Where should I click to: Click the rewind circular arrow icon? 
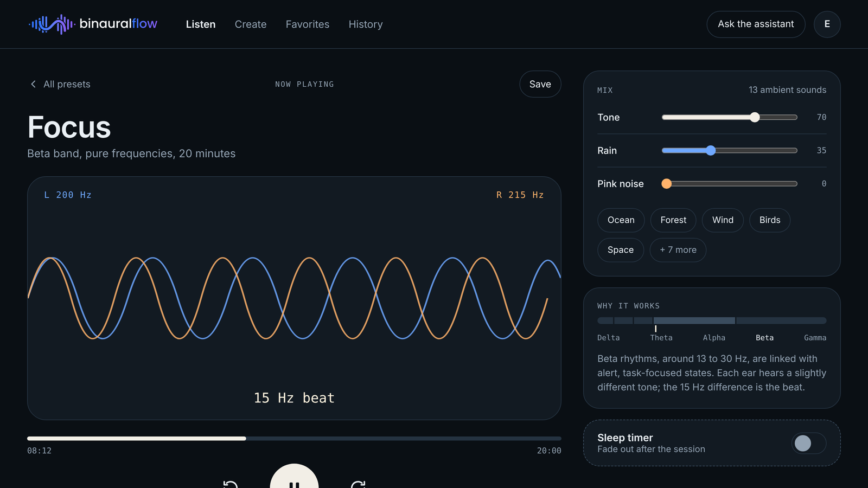tap(231, 484)
